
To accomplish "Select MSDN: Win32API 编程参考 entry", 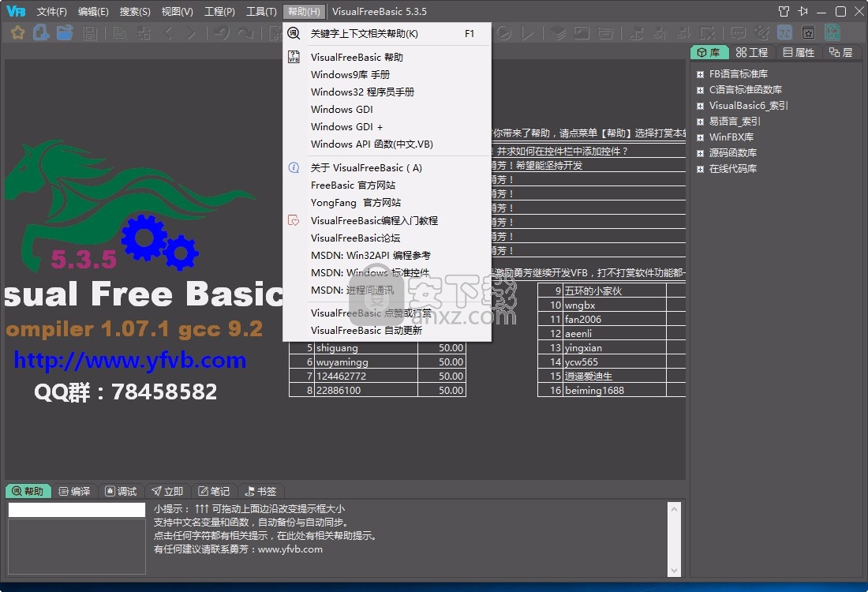I will (x=387, y=255).
